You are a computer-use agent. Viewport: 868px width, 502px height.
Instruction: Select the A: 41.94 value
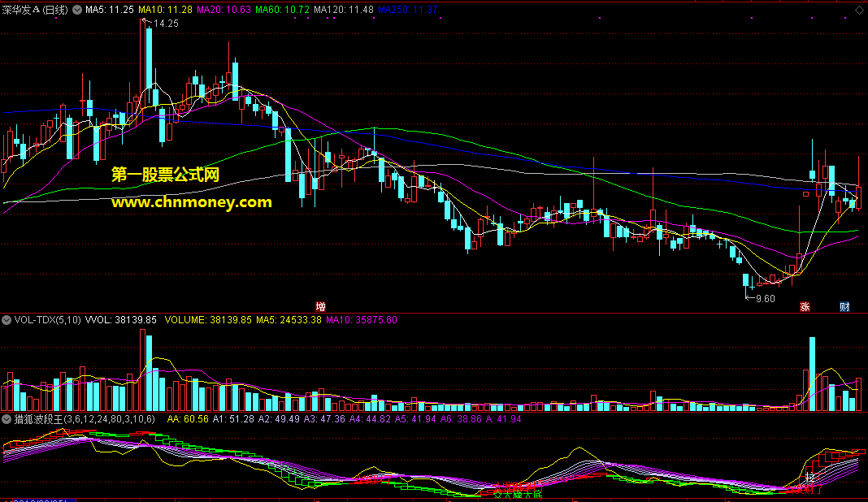coord(503,419)
